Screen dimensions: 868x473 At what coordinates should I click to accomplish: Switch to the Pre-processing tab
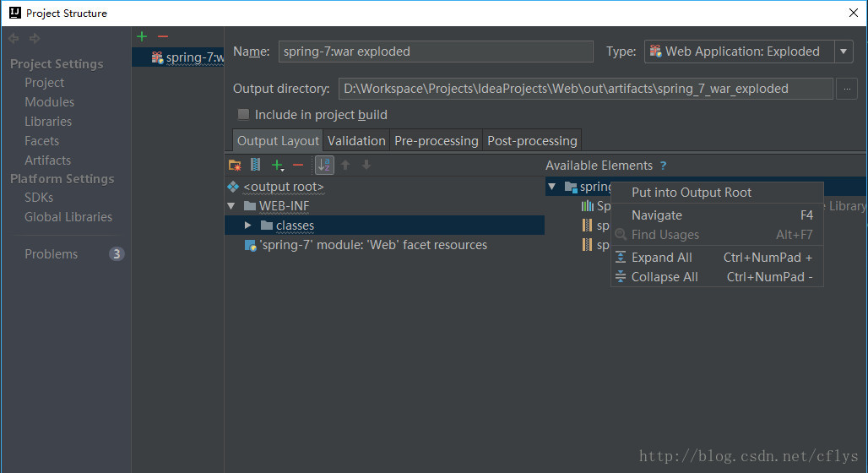[x=437, y=141]
